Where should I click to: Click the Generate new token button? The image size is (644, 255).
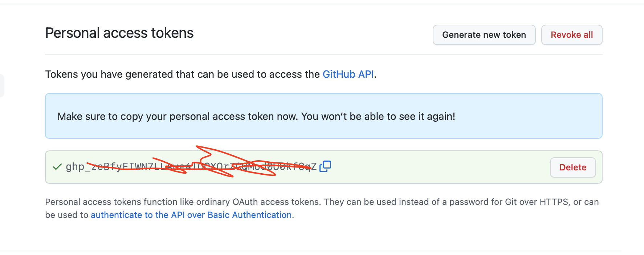coord(484,35)
